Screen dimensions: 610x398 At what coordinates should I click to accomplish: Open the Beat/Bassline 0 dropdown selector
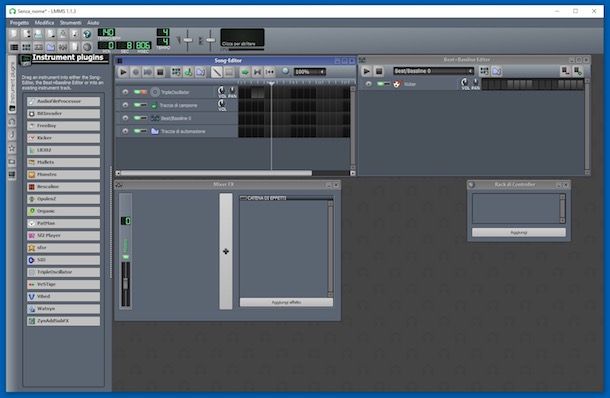click(x=433, y=71)
